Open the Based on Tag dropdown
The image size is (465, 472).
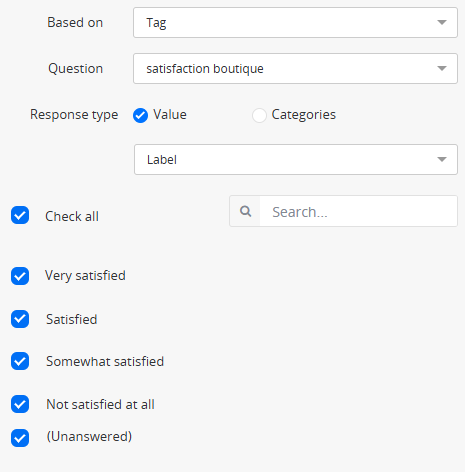pyautogui.click(x=295, y=23)
